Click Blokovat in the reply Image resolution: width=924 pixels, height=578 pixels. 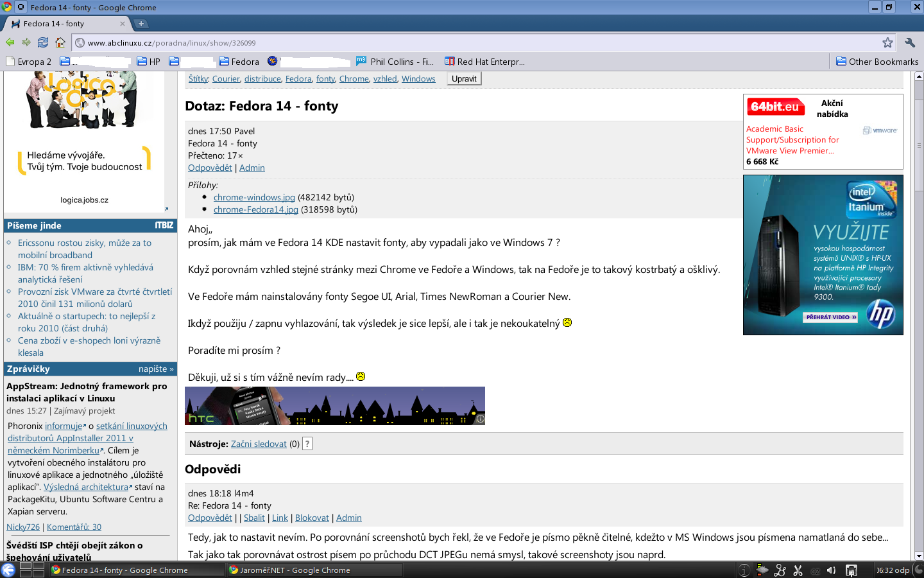tap(312, 518)
